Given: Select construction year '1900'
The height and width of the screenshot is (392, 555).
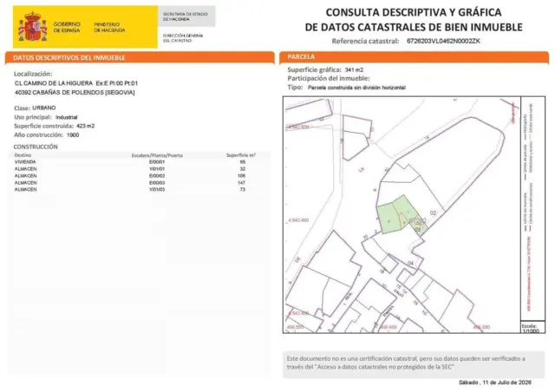Looking at the screenshot, I should pos(73,135).
